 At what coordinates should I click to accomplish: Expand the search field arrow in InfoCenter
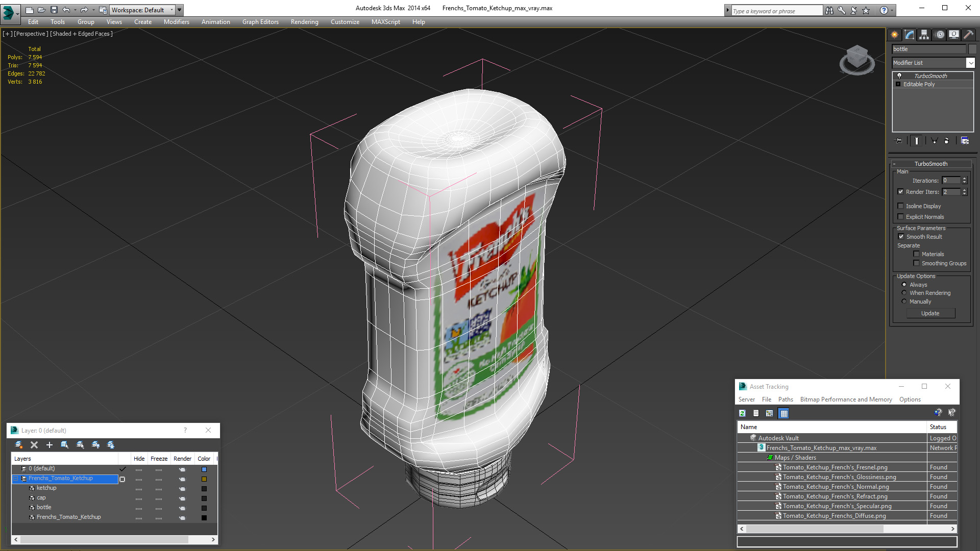[727, 10]
